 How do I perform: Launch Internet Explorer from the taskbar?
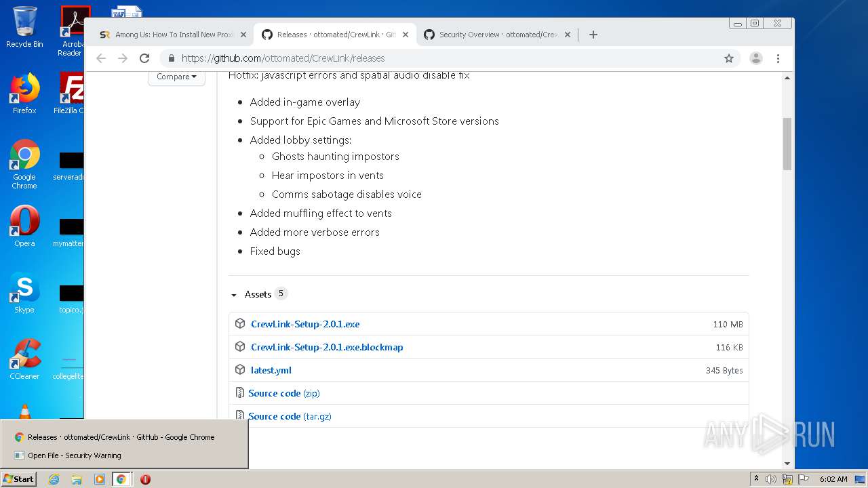54,479
